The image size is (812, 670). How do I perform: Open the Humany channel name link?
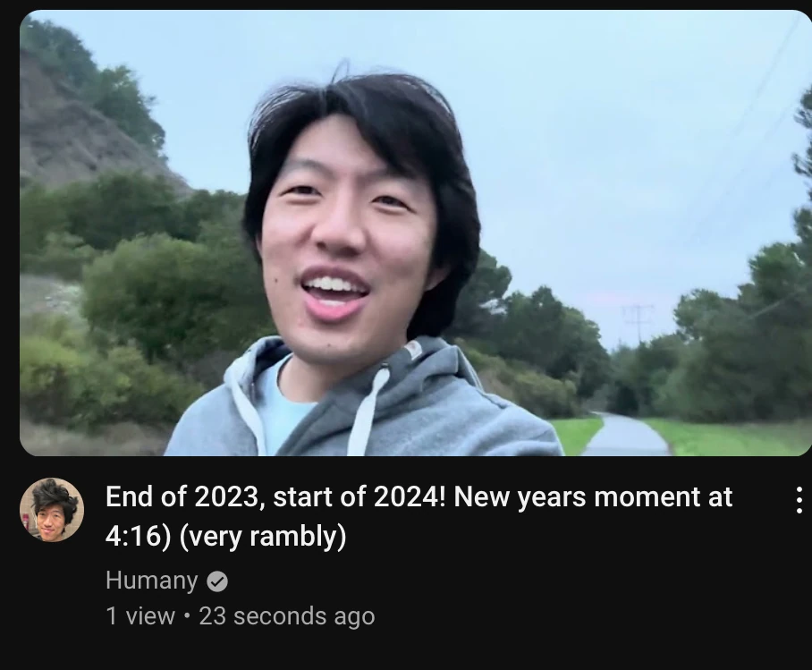[x=152, y=580]
